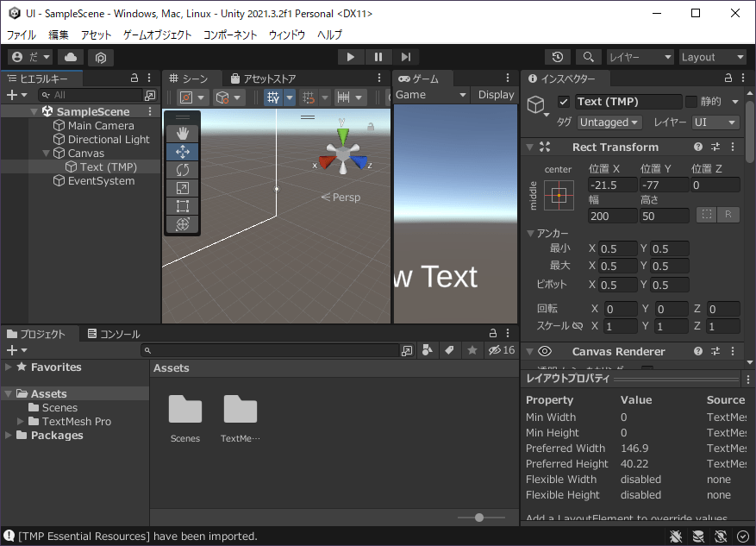
Task: Open Canvas Renderer help icon
Action: tap(697, 352)
